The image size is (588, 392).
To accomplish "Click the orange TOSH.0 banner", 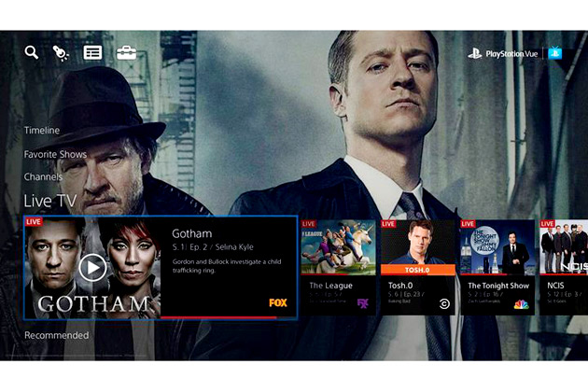I will click(418, 270).
